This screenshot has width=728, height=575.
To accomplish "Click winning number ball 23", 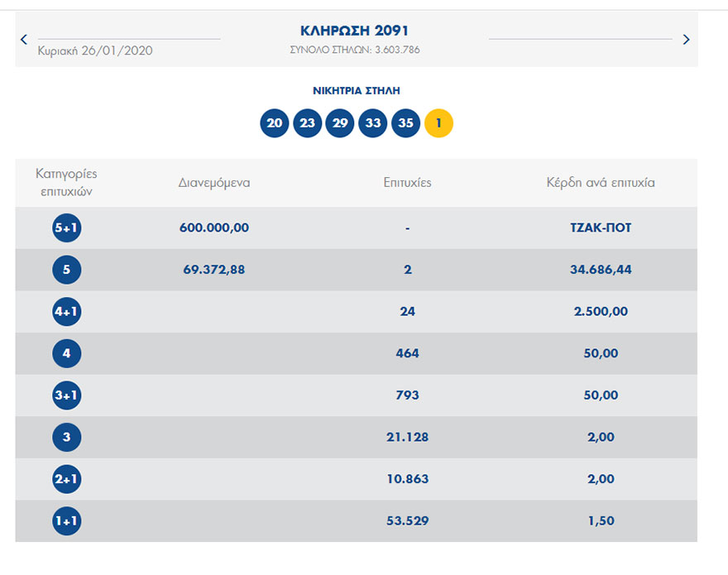I will (x=308, y=123).
